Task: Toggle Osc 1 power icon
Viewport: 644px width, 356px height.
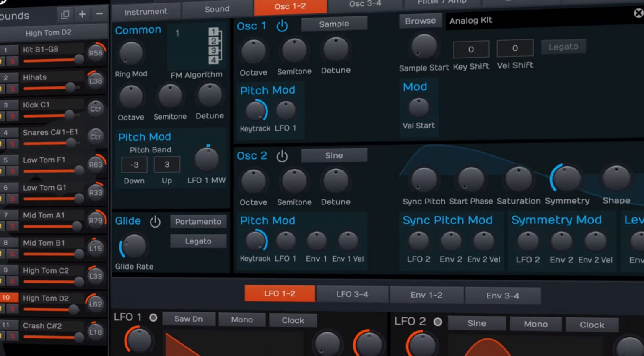Action: pyautogui.click(x=282, y=26)
